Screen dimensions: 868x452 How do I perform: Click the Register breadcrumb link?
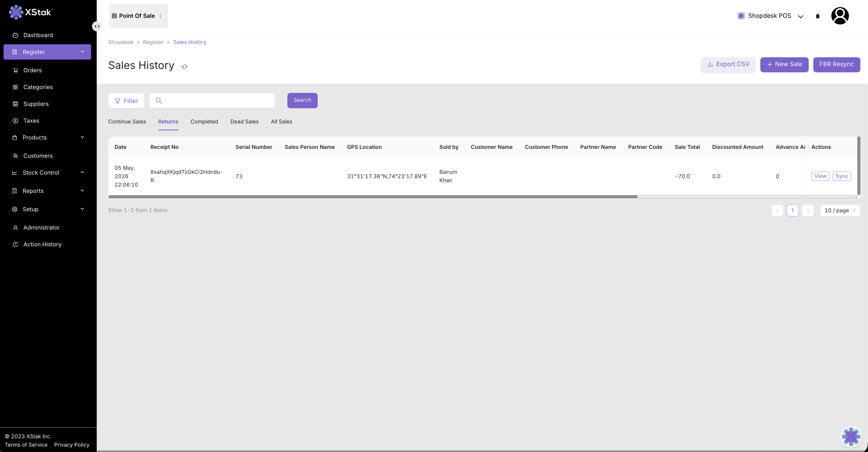[x=153, y=42]
